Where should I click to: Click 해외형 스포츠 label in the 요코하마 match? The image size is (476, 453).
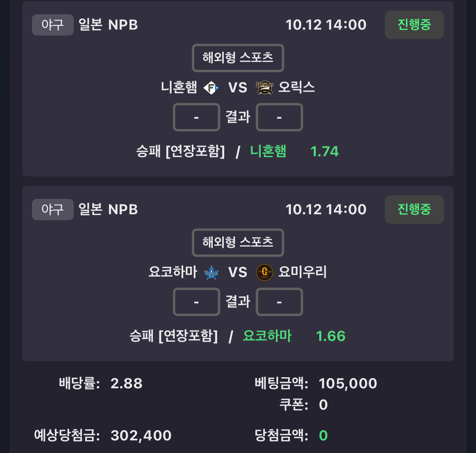pos(238,243)
